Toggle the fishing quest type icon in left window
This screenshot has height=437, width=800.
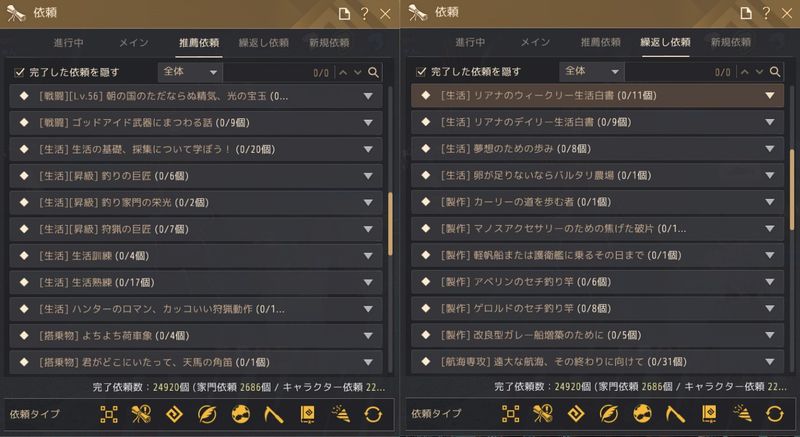click(239, 414)
